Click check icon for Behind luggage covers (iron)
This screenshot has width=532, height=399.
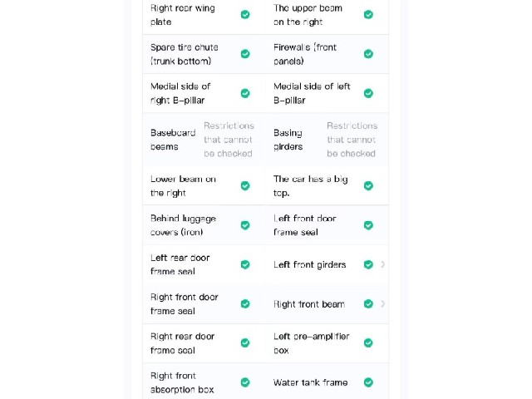(x=245, y=225)
